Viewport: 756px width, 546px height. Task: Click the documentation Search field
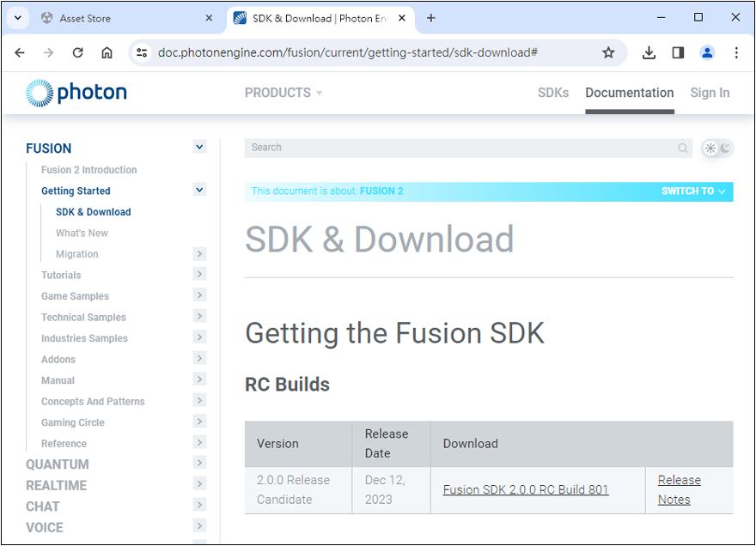tap(469, 148)
